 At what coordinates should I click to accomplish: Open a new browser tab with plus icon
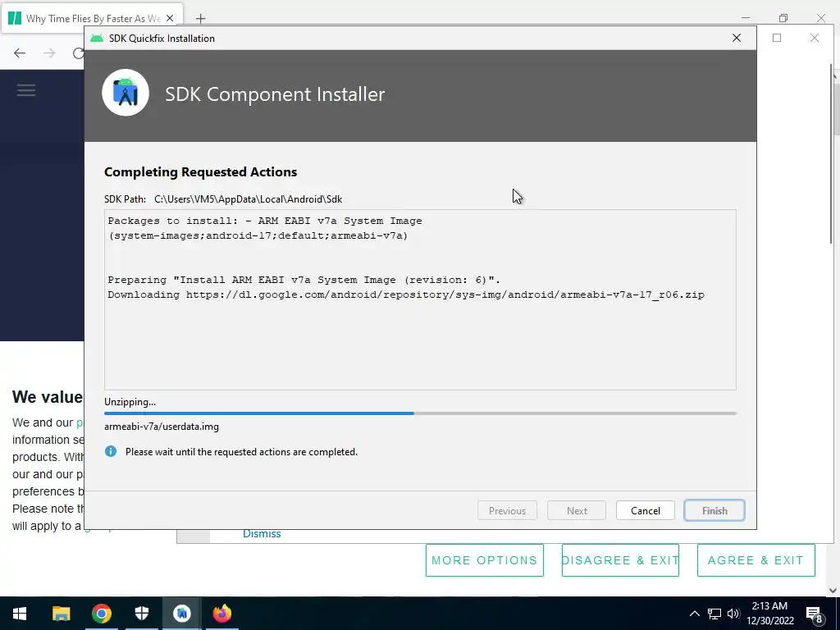[200, 19]
